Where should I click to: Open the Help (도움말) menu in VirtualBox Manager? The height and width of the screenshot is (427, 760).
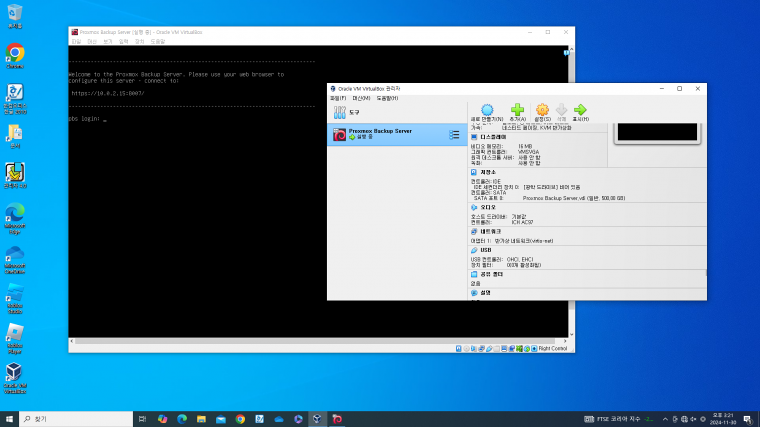pos(387,98)
